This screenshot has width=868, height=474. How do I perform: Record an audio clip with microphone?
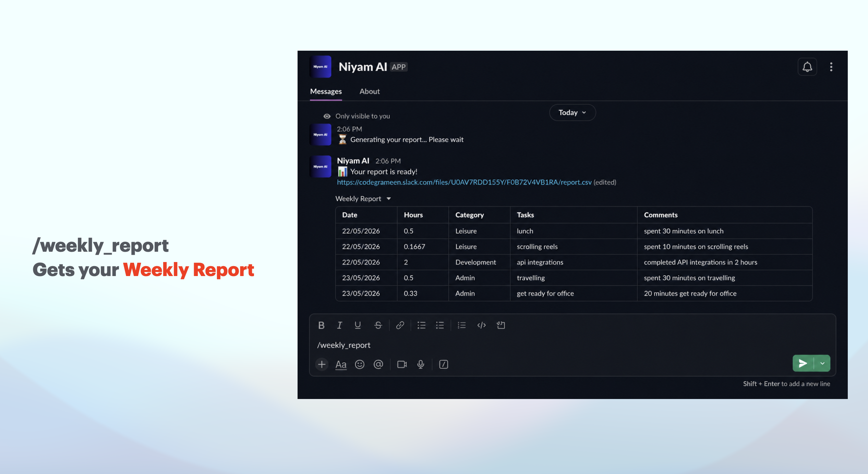421,364
